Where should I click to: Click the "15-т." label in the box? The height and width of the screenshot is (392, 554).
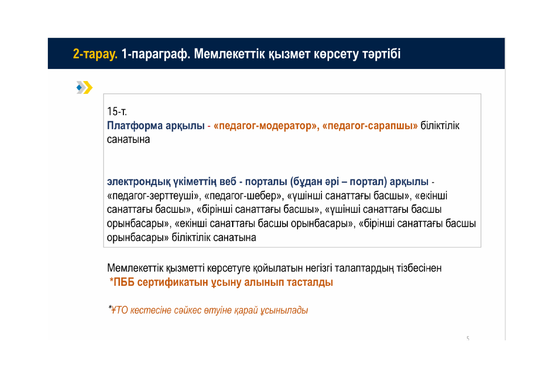coord(117,112)
